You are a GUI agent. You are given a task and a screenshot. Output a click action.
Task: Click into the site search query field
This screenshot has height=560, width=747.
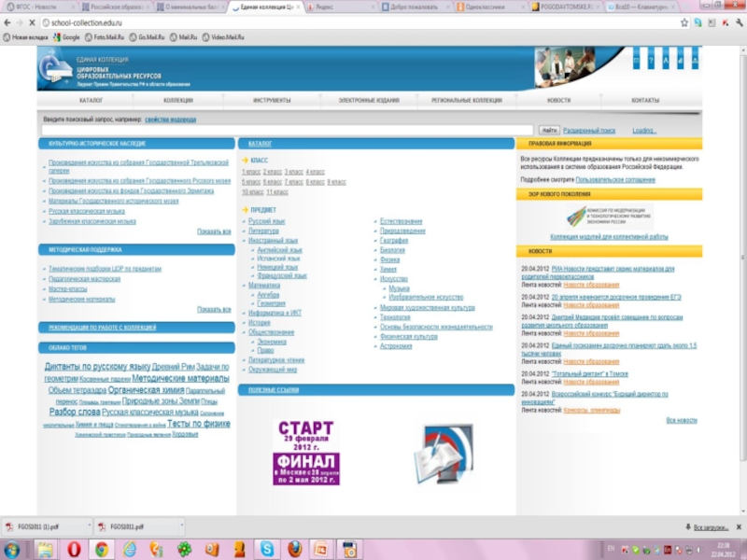(287, 130)
